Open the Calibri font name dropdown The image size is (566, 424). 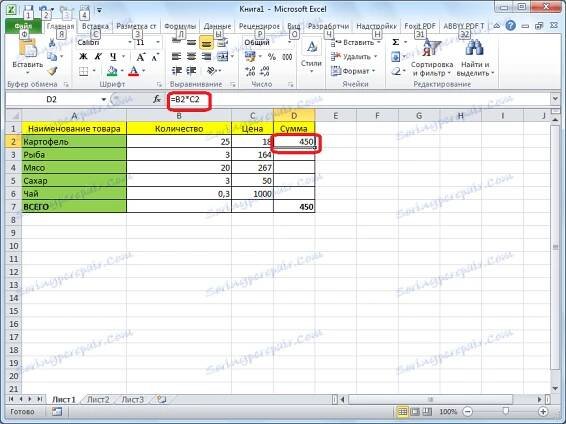tap(130, 43)
